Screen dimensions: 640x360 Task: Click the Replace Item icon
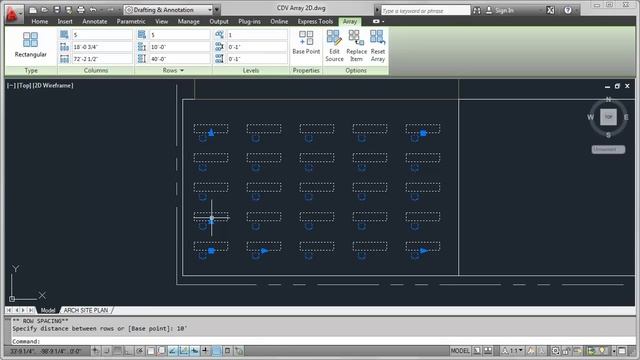[x=356, y=38]
